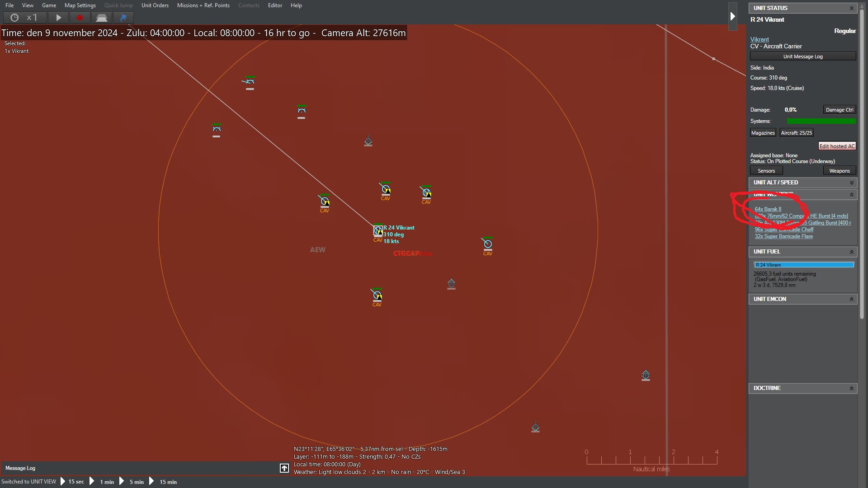868x488 pixels.
Task: Click the time compression x1 button
Action: coord(25,18)
